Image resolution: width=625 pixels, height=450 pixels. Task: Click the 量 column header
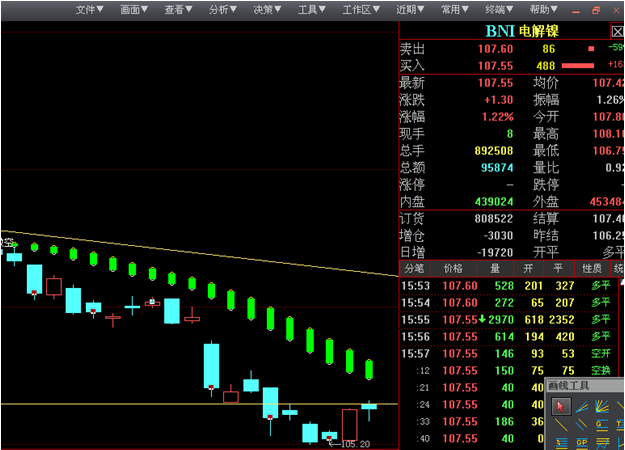(495, 269)
